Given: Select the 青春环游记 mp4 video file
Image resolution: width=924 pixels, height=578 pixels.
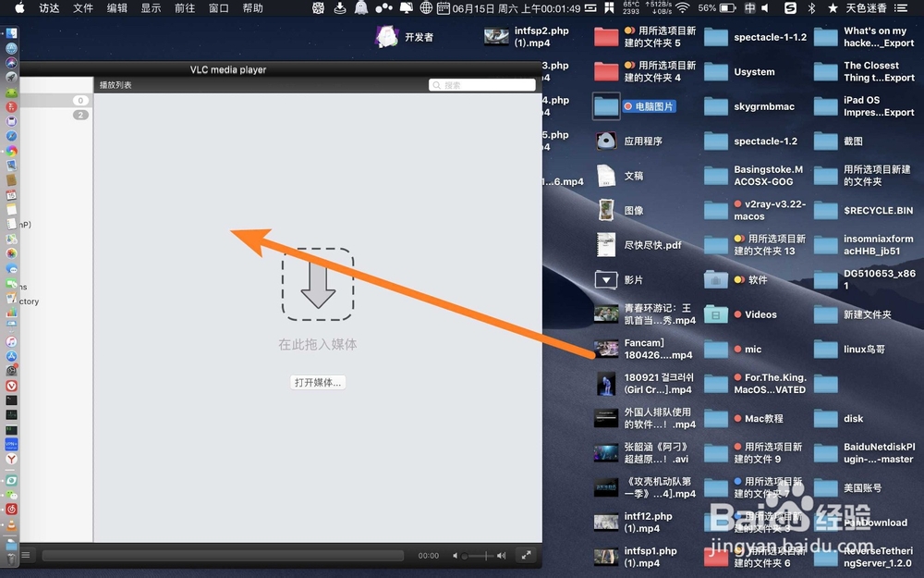Looking at the screenshot, I should [645, 314].
